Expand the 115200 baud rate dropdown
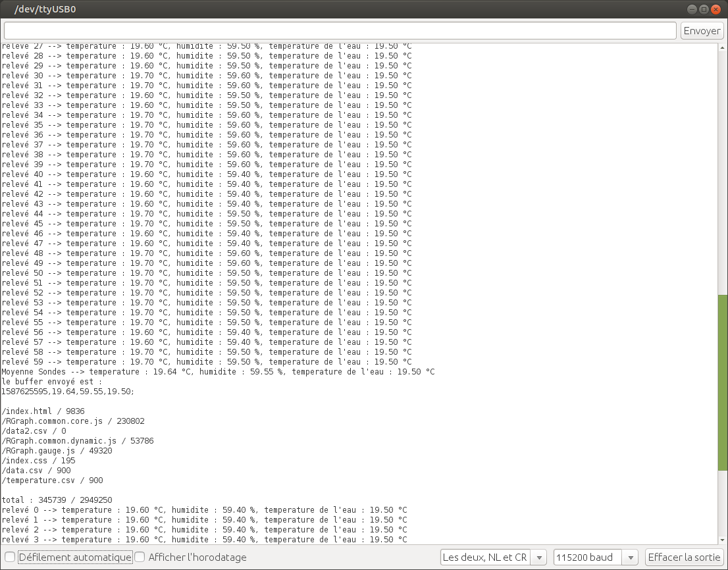This screenshot has height=570, width=728. click(596, 557)
